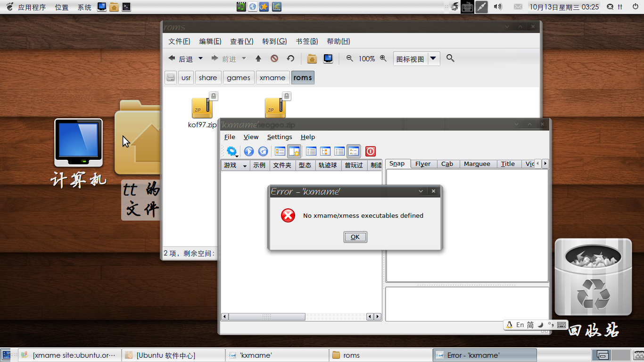Switch to the Flyer tab
Screen dimensions: 644x362
pos(423,164)
